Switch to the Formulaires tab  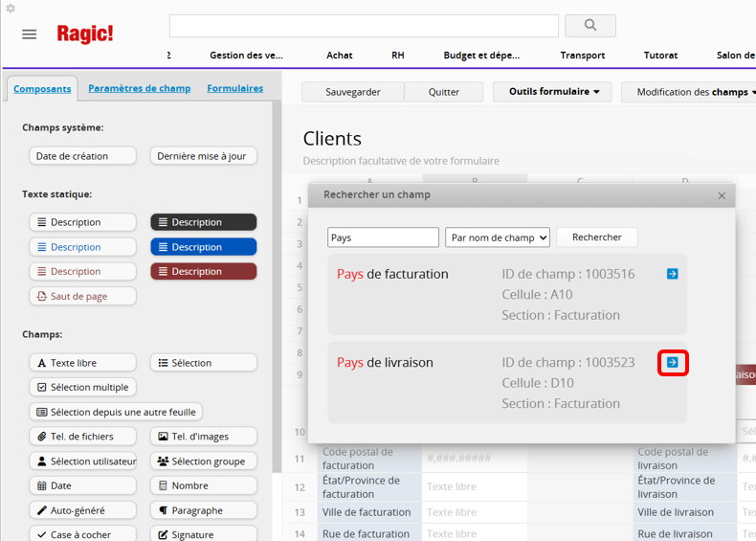(235, 88)
